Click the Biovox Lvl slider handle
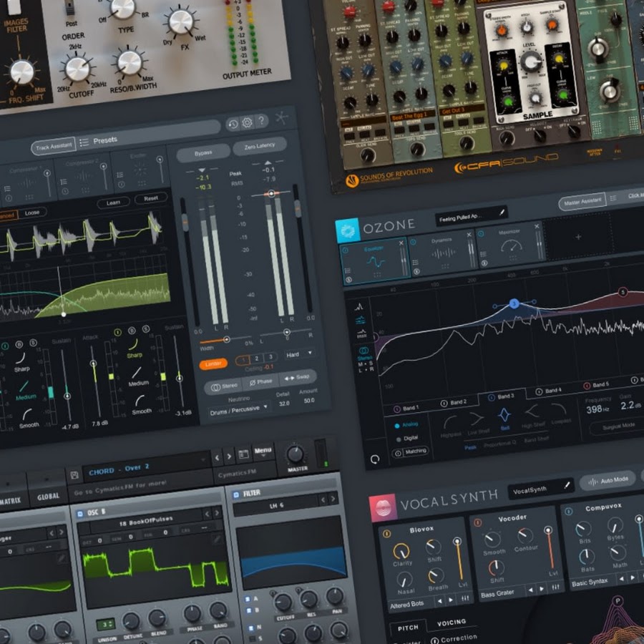The image size is (644, 644). coord(457,542)
